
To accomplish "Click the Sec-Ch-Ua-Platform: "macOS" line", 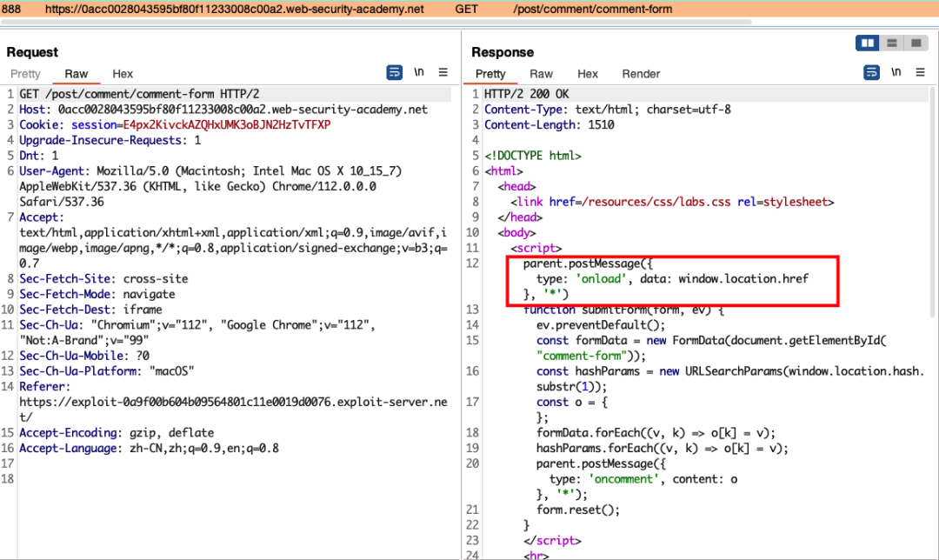I will (x=107, y=371).
